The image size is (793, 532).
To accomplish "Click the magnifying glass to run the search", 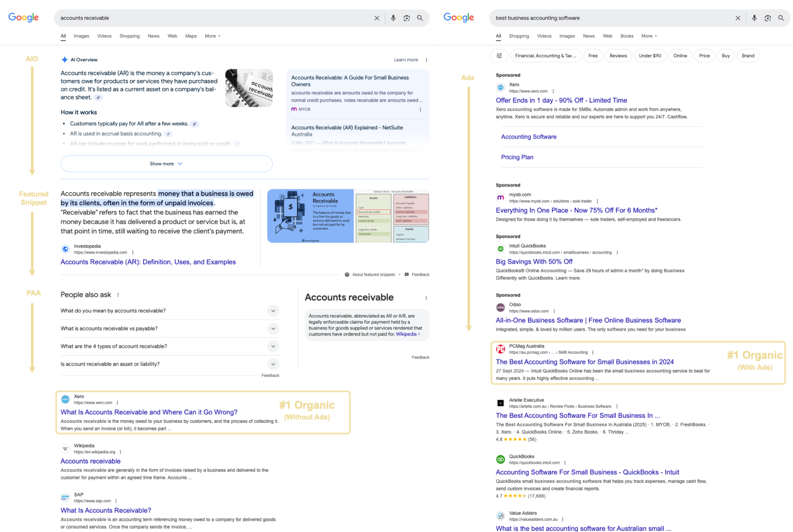I will pyautogui.click(x=420, y=18).
